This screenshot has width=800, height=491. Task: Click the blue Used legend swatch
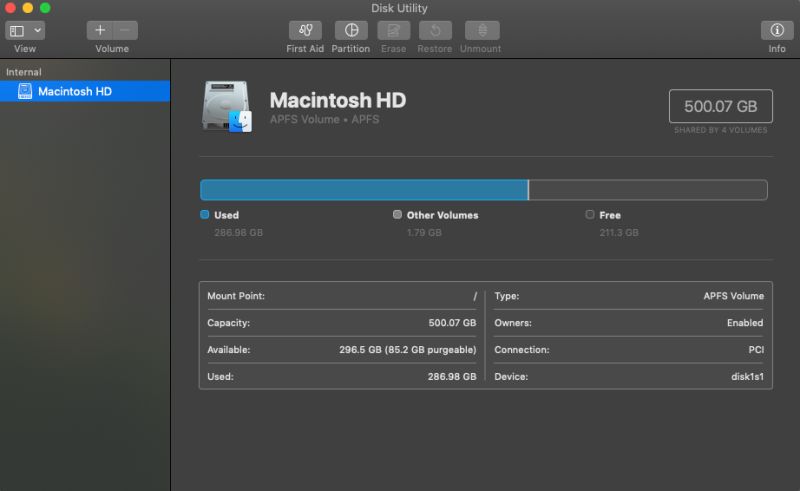coord(205,214)
